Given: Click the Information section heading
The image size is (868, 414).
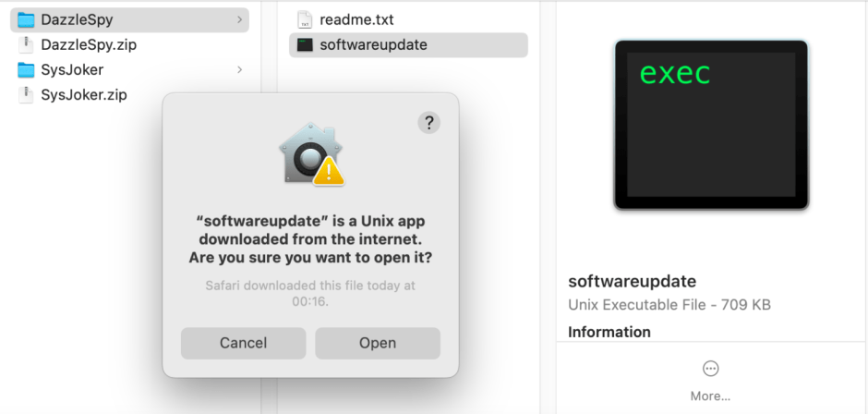Looking at the screenshot, I should 609,332.
